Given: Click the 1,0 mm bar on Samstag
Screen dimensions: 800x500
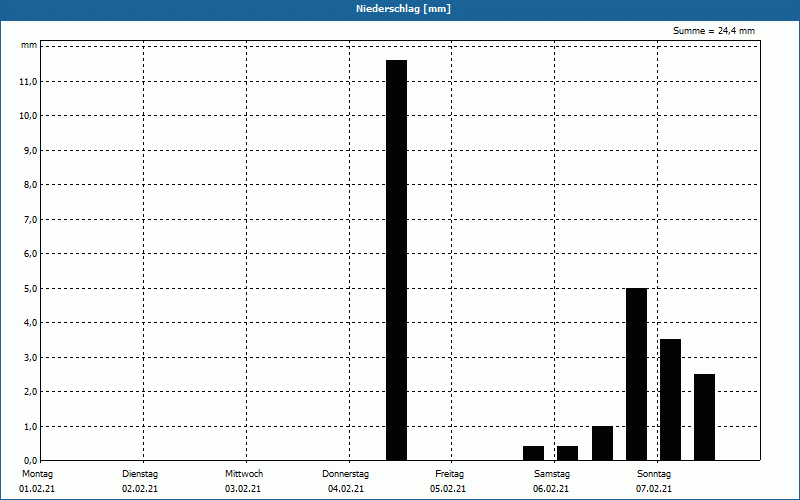Looking at the screenshot, I should (602, 443).
